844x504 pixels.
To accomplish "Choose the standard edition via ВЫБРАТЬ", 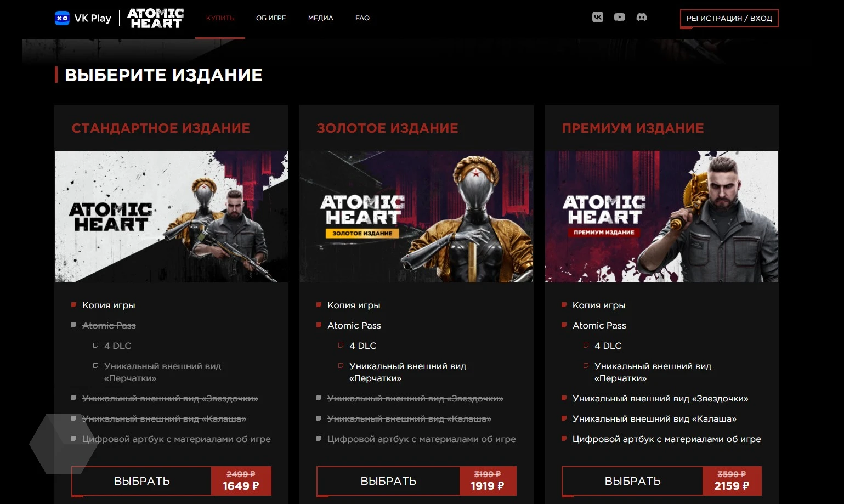I will point(141,481).
